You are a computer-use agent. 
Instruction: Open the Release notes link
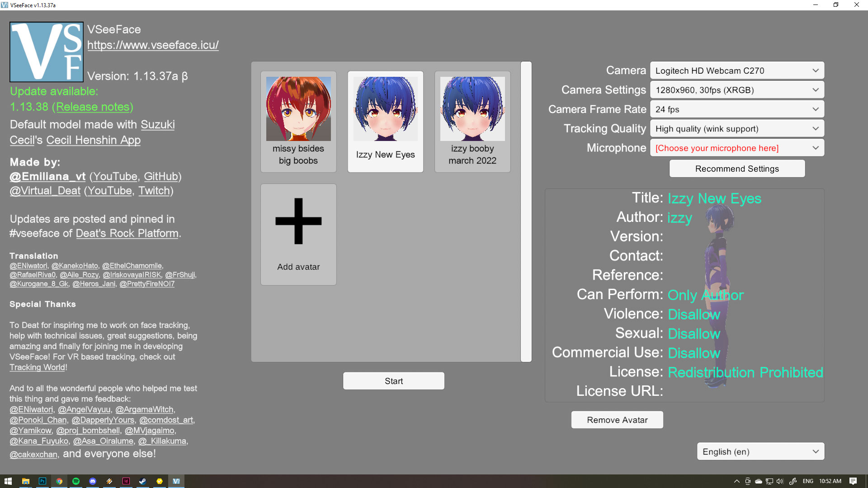click(x=92, y=107)
